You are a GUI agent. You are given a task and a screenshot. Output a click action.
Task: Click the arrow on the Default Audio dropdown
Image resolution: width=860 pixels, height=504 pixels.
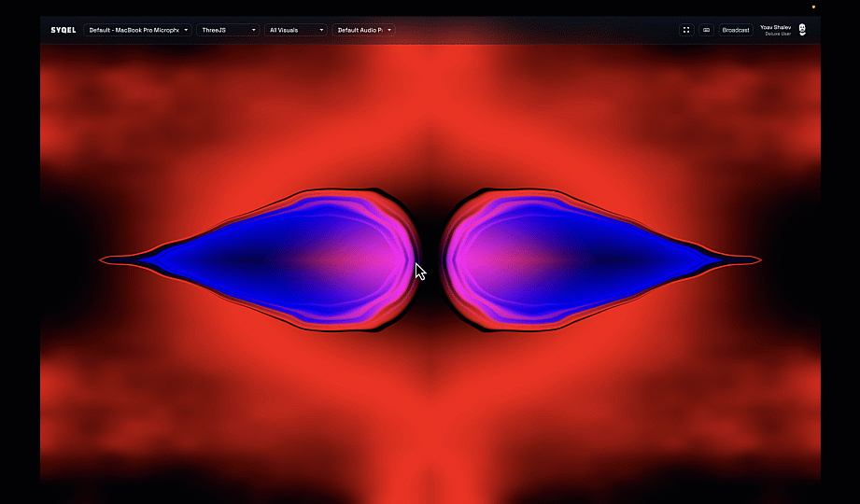tap(389, 30)
